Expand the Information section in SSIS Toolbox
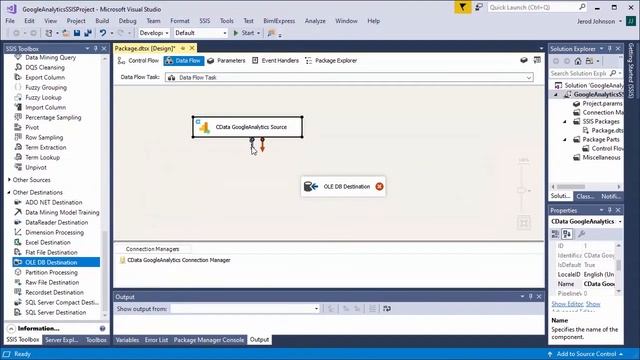640x360 pixels. click(11, 329)
